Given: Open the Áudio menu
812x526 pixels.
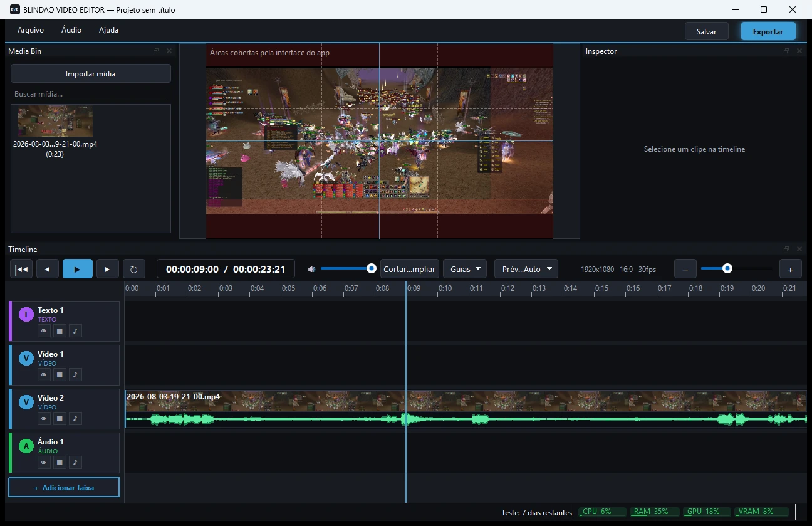Looking at the screenshot, I should point(71,30).
